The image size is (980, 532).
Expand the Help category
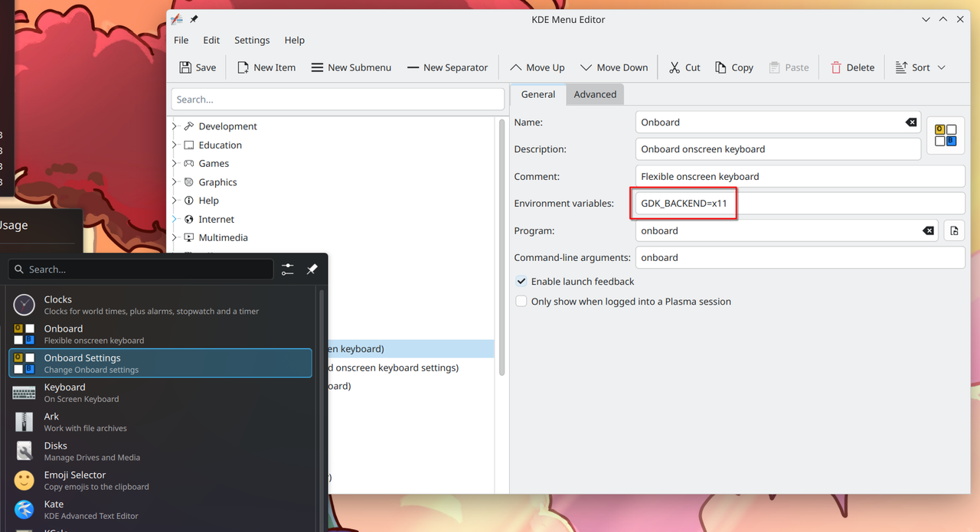pyautogui.click(x=175, y=201)
